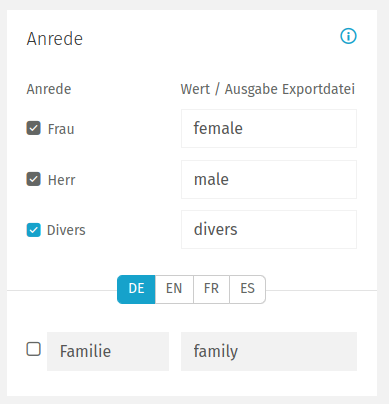Select the 'divers' export value field

click(269, 229)
